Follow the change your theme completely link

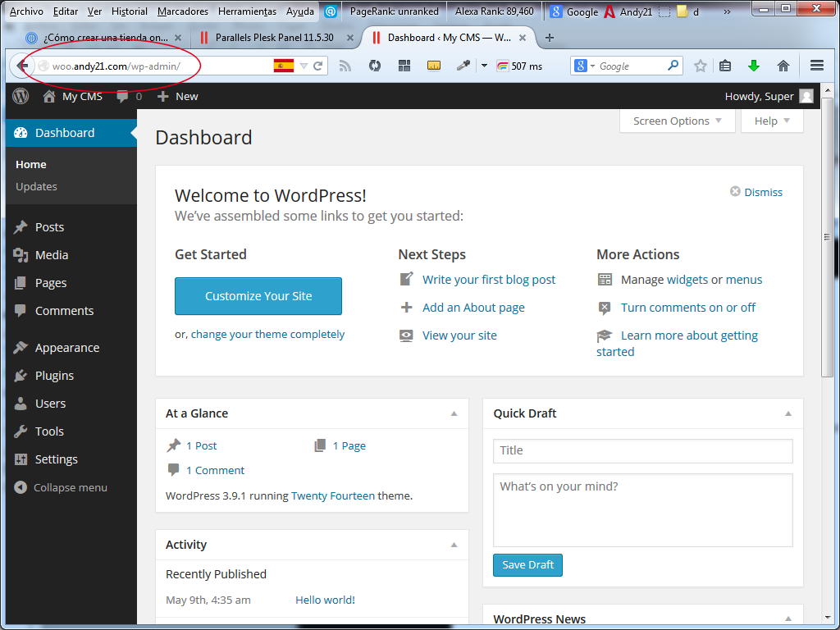268,335
